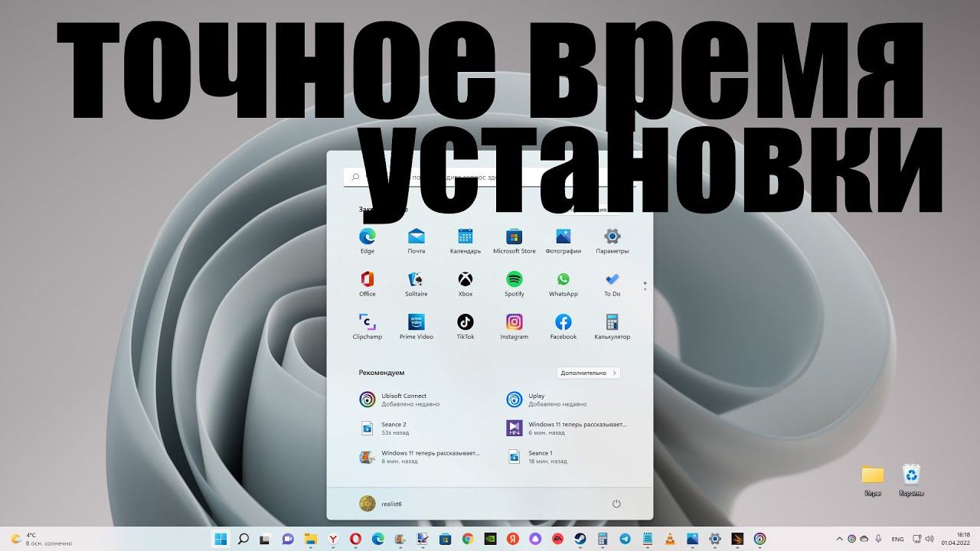The width and height of the screenshot is (980, 551).
Task: Open taskbar Search magnifier
Action: click(243, 539)
